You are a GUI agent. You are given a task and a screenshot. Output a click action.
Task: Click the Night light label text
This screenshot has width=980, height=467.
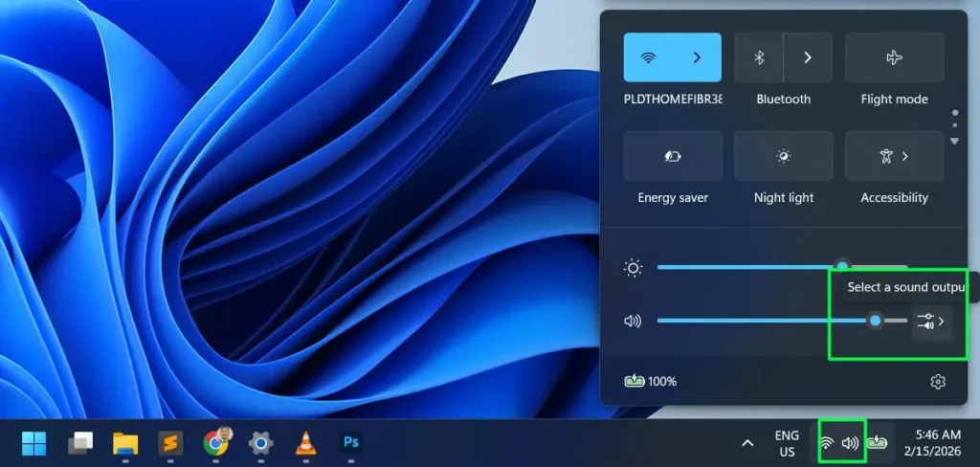tap(784, 197)
